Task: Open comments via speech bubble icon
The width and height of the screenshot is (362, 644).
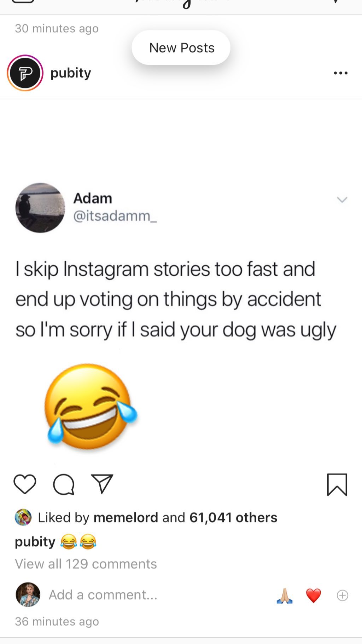Action: tap(64, 484)
